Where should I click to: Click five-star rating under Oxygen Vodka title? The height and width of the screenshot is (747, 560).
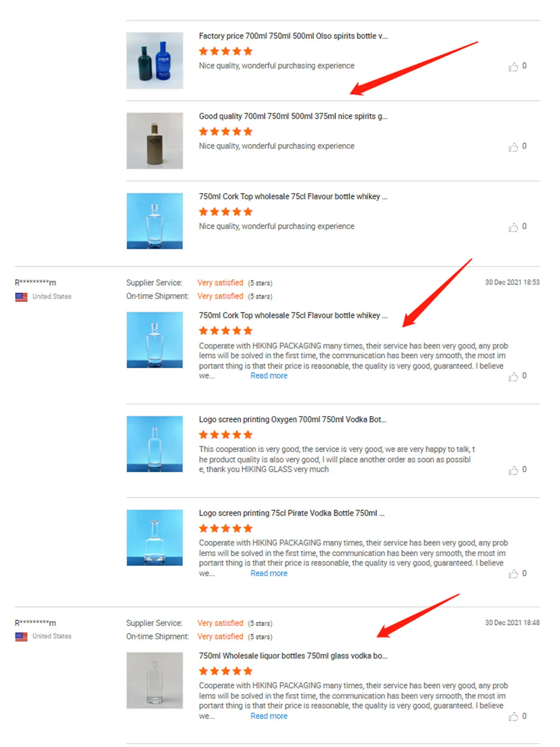[x=226, y=435]
